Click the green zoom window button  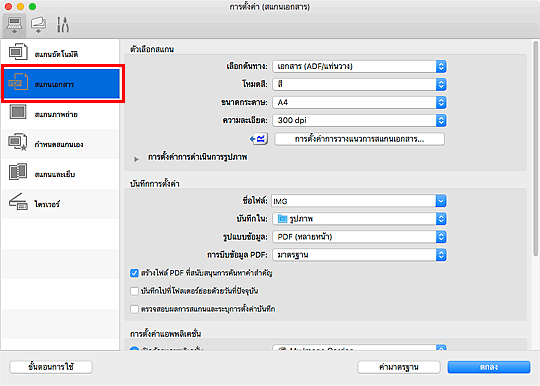coord(32,6)
